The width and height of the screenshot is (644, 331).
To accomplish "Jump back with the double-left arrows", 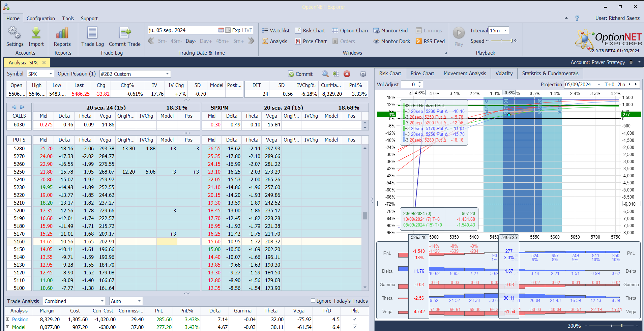I will tap(151, 41).
